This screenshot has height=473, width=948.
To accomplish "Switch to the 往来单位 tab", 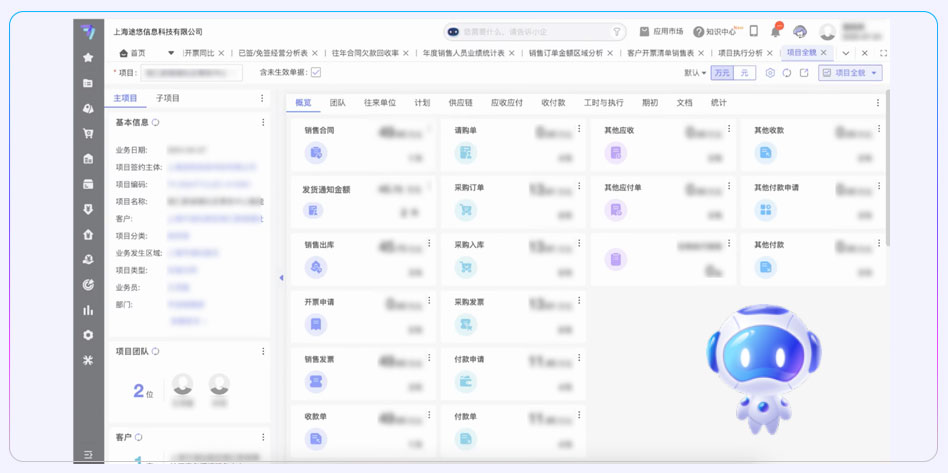I will pos(380,103).
